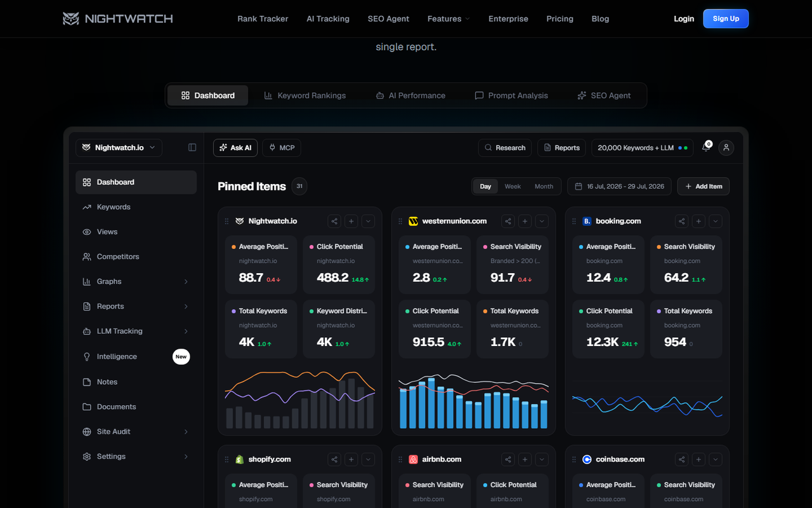Share the westernunion.com card
The width and height of the screenshot is (812, 508).
tap(508, 221)
